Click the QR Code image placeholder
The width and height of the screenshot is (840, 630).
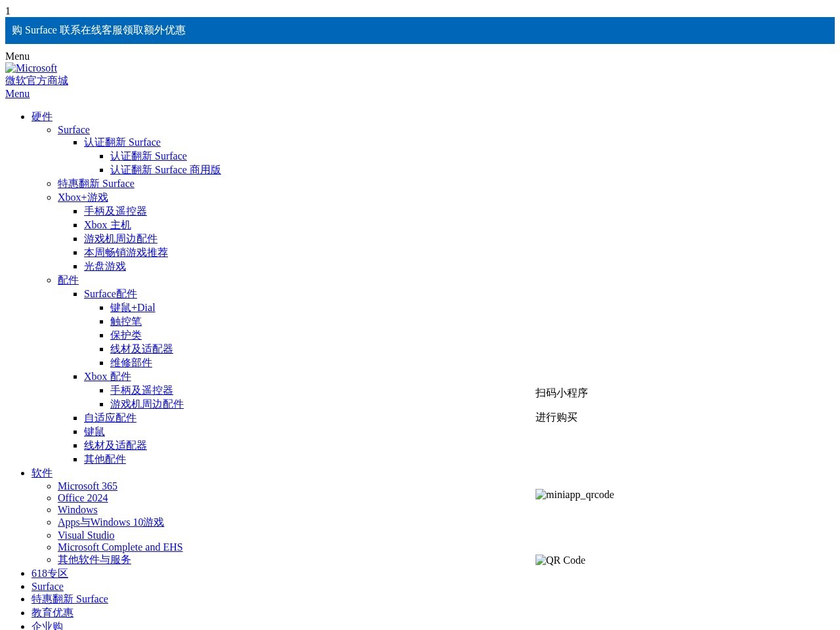[x=560, y=560]
